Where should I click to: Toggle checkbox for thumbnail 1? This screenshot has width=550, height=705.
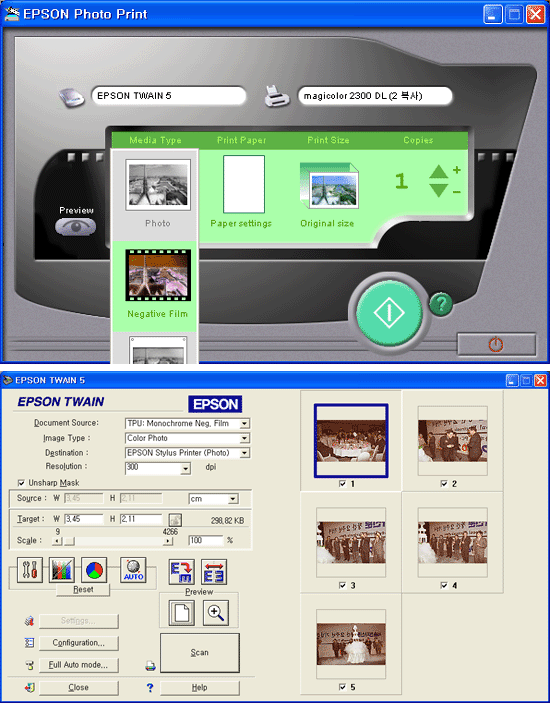point(342,484)
